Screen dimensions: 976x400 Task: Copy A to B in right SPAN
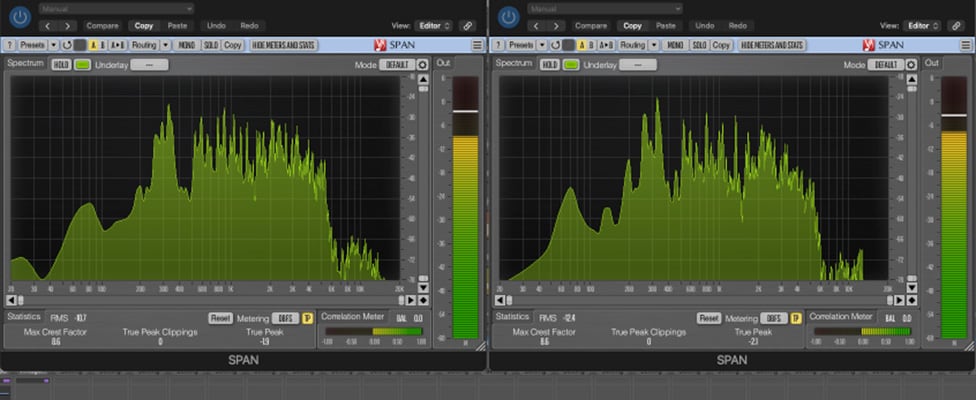(606, 45)
